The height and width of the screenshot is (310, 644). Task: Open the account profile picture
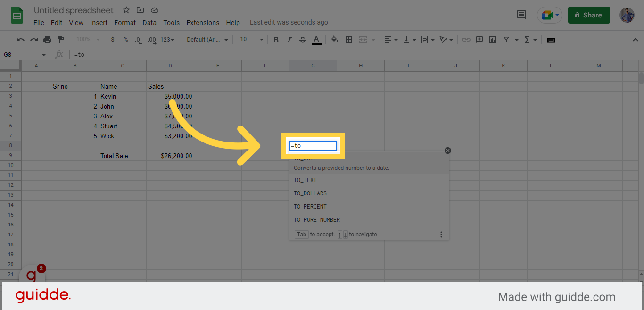pyautogui.click(x=627, y=15)
